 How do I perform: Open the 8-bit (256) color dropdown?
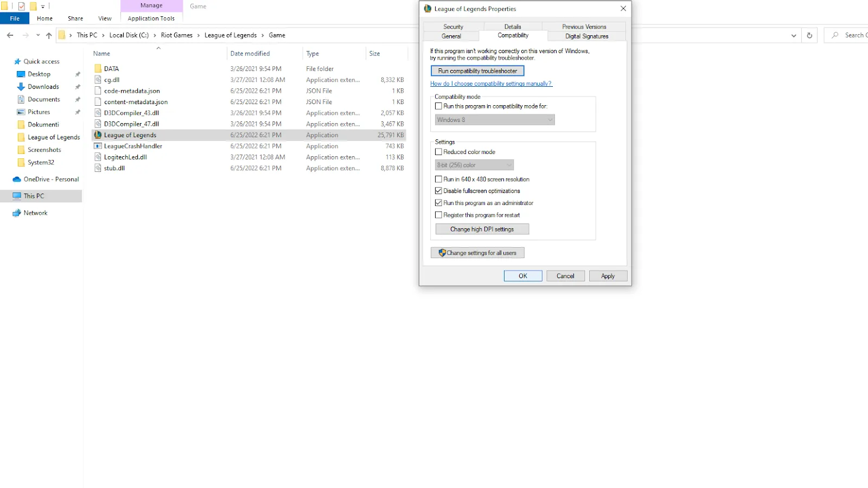coord(474,165)
